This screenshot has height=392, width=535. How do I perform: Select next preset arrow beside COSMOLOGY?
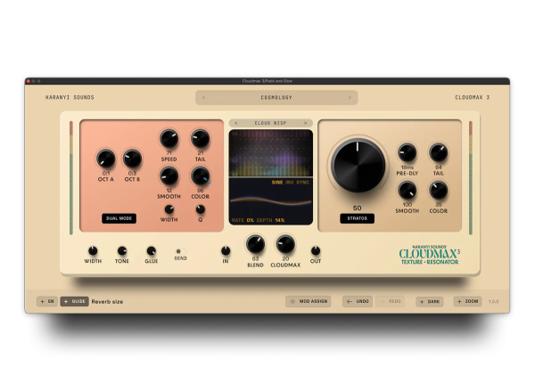click(x=350, y=97)
